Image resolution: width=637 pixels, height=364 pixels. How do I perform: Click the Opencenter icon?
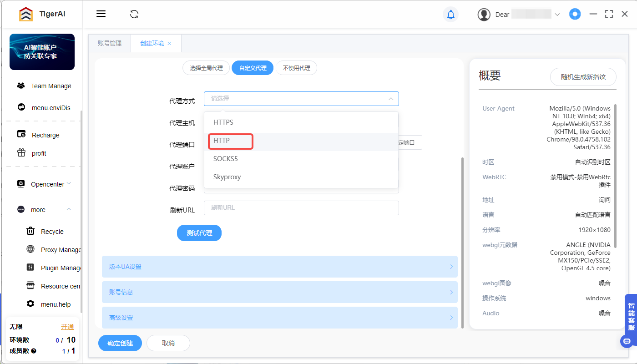tap(21, 184)
